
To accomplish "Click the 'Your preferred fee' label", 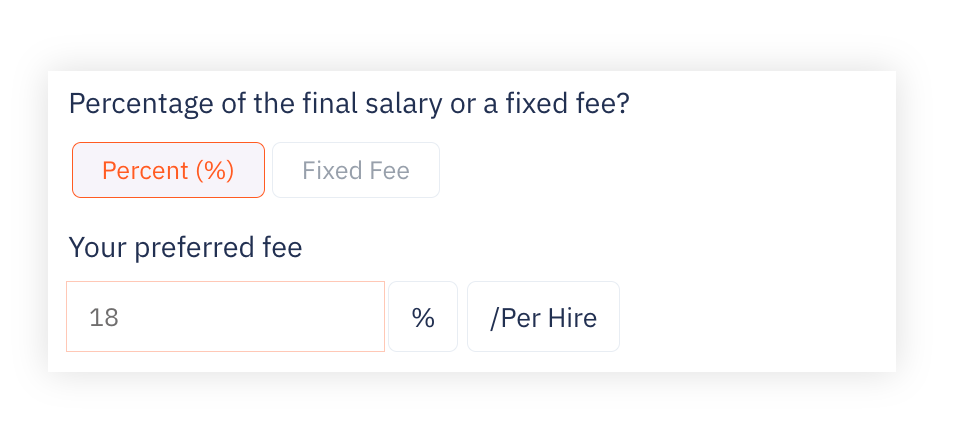I will 185,248.
